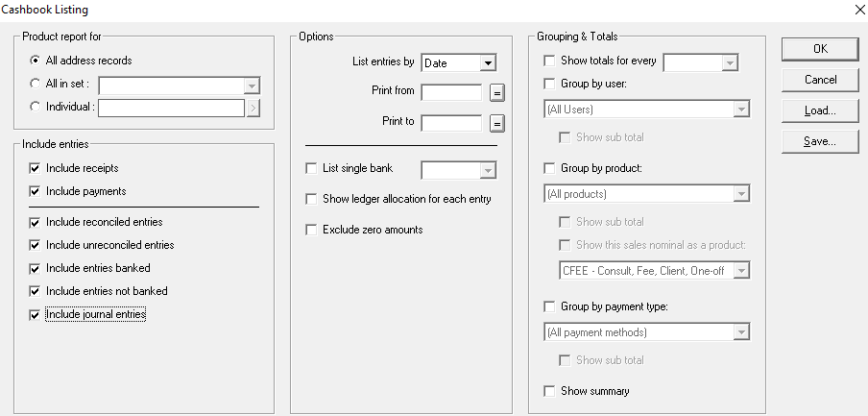Click the date picker button beside Print from
This screenshot has height=416, width=868.
click(x=496, y=92)
